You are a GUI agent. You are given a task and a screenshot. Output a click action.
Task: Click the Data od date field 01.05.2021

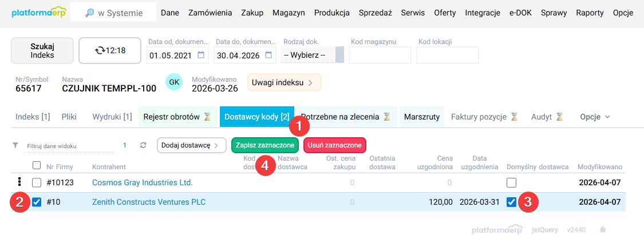coord(177,55)
